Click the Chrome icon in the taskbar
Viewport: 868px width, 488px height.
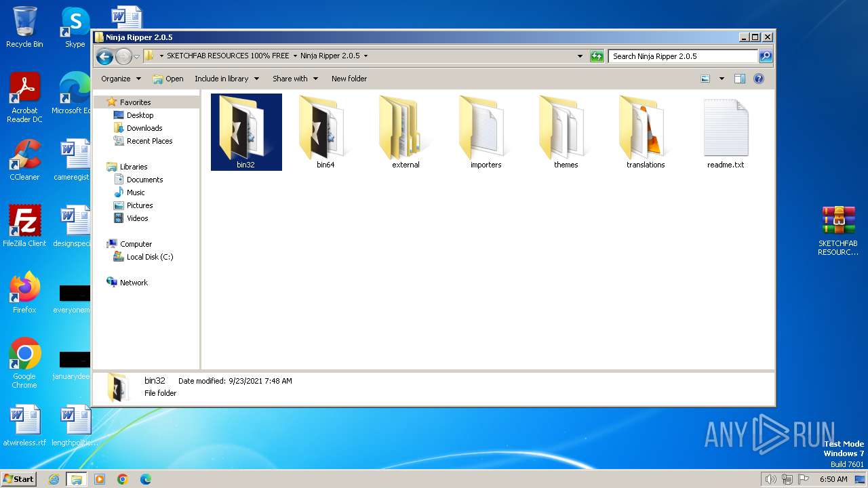tap(123, 479)
